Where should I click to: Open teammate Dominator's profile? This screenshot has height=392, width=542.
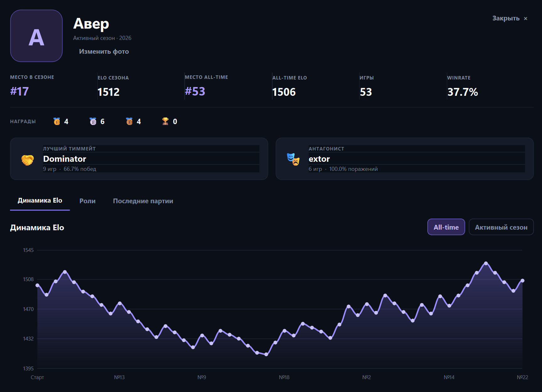[64, 159]
